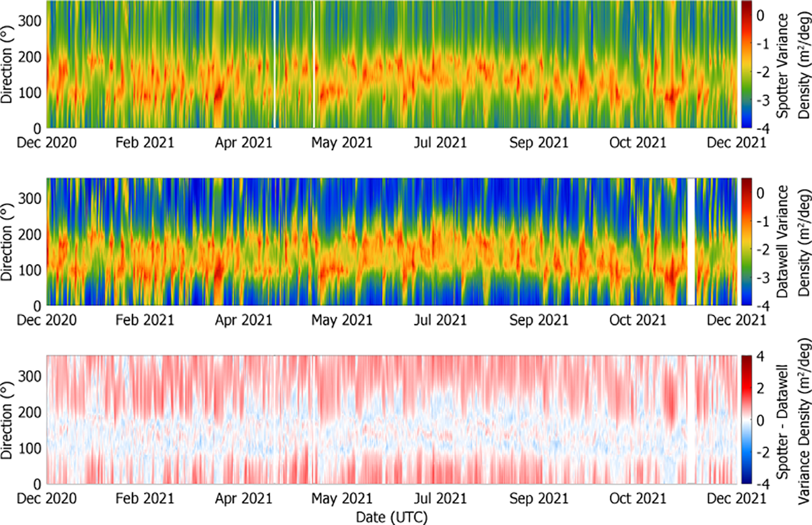Viewport: 812px width, 525px height.
Task: Select the middle plot's "Direction (°)" axis label
Action: [7, 242]
